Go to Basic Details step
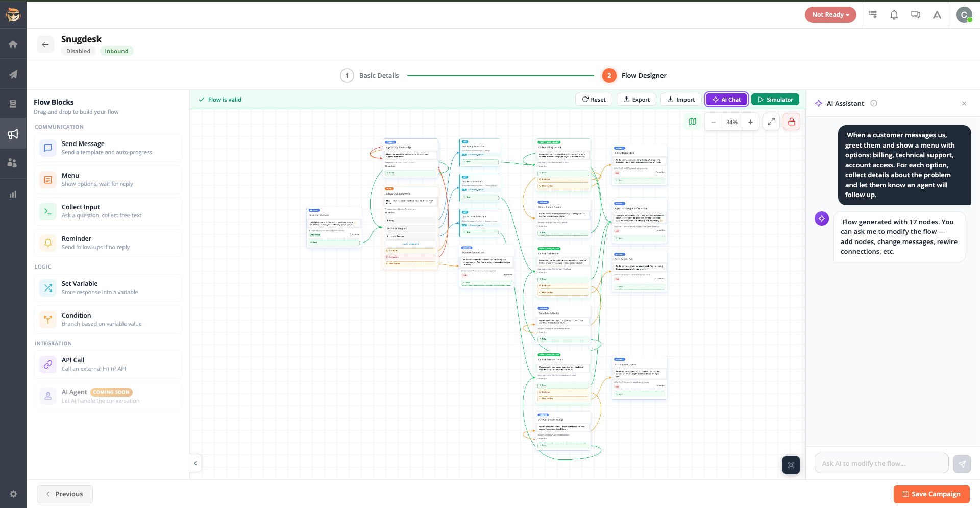 point(370,76)
